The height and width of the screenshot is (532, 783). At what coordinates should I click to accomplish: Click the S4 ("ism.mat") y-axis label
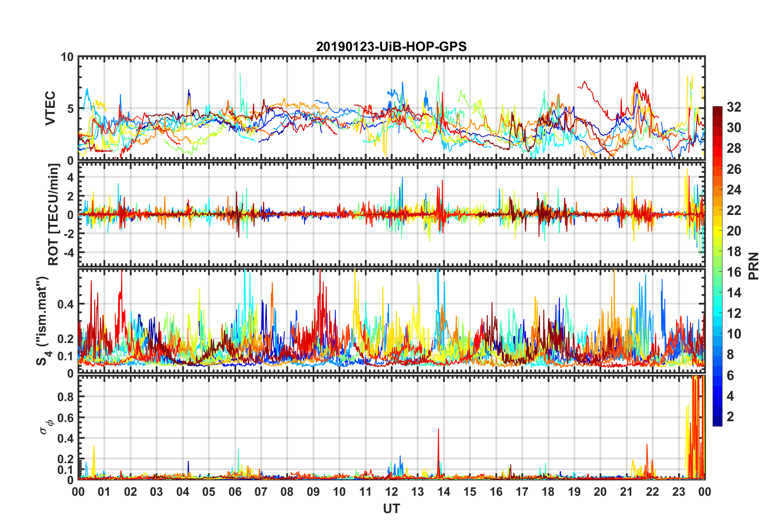pos(43,321)
